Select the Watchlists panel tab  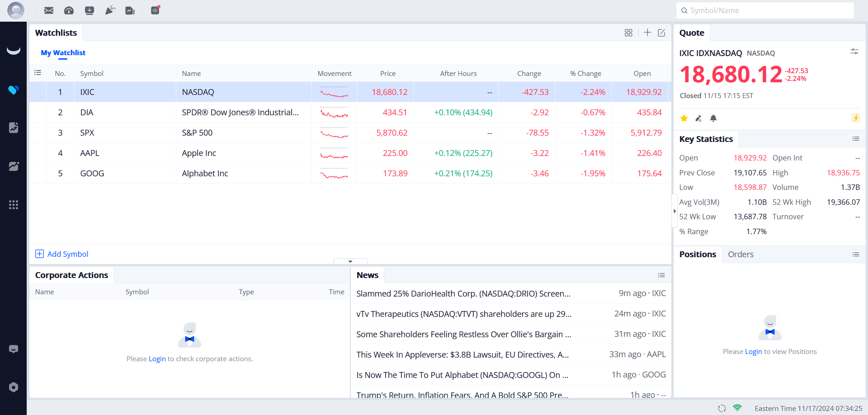pyautogui.click(x=56, y=33)
